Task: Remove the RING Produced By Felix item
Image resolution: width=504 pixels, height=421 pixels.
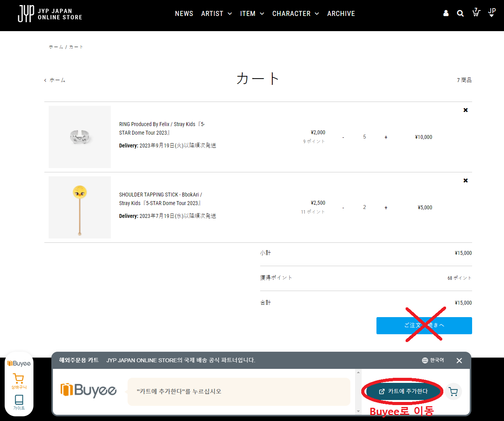Action: tap(465, 110)
